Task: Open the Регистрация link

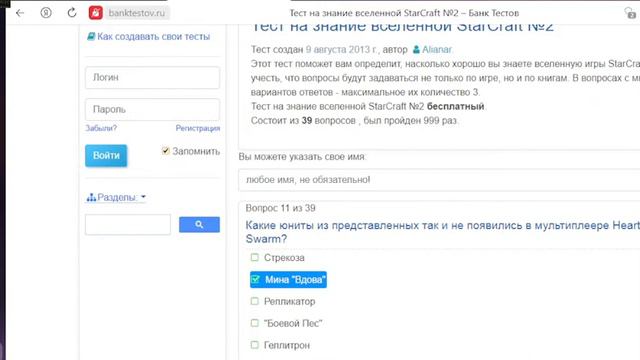Action: (198, 128)
